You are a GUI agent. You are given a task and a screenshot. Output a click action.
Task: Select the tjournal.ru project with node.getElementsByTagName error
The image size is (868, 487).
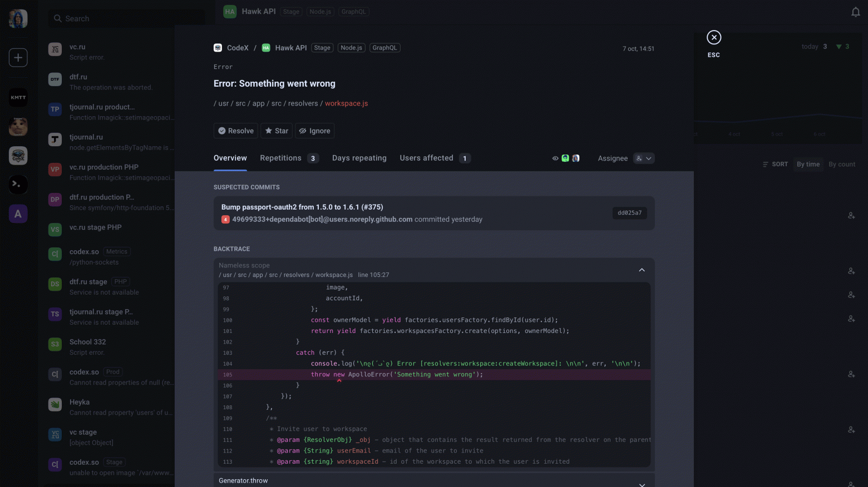[111, 142]
